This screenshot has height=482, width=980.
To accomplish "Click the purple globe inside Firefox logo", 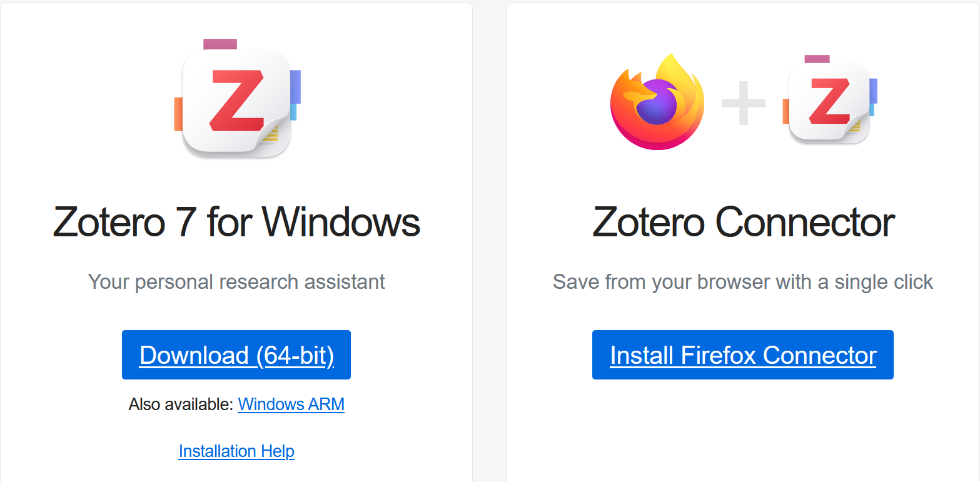I will coord(656,104).
